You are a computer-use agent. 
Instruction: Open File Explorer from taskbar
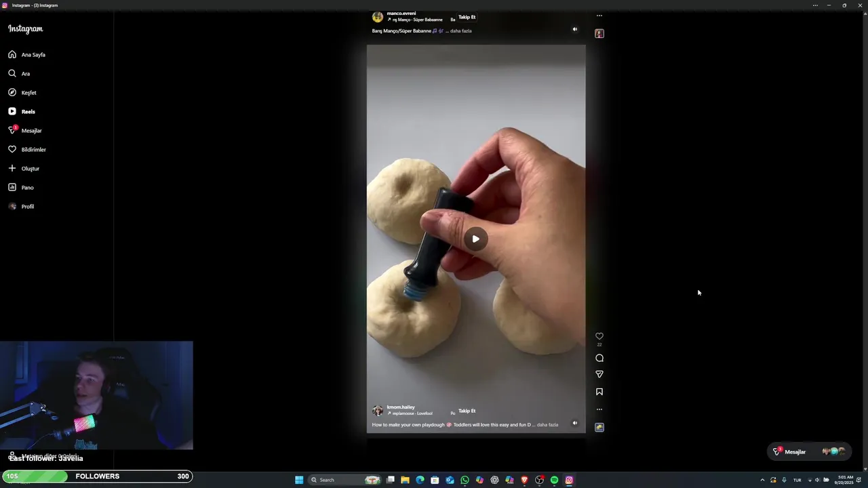point(405,480)
